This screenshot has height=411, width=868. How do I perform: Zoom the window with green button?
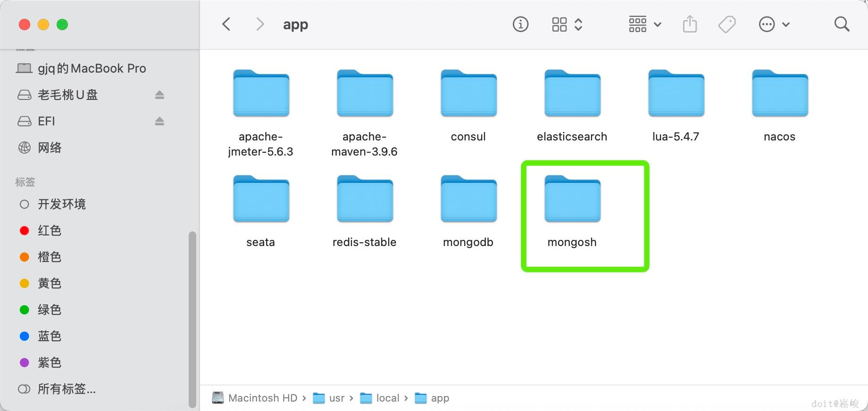tap(62, 25)
